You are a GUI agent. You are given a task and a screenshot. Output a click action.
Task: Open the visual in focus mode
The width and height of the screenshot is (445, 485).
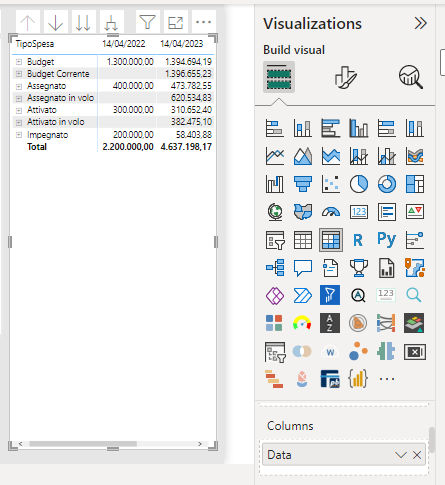176,23
